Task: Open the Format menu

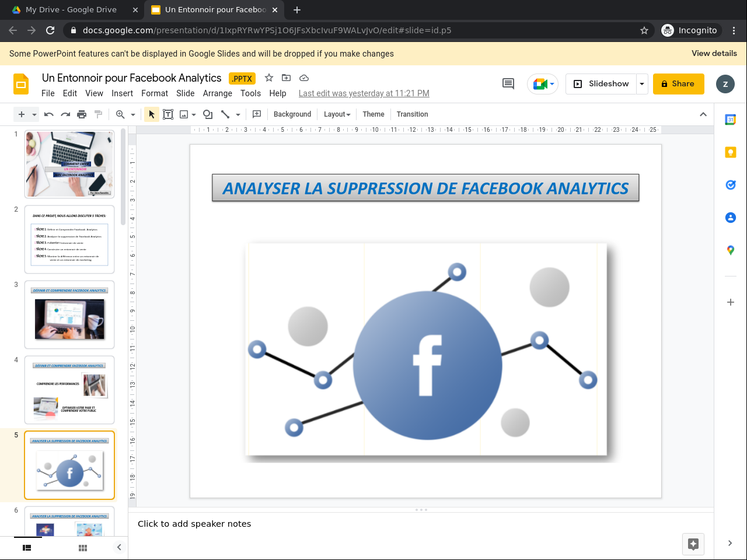Action: (155, 93)
